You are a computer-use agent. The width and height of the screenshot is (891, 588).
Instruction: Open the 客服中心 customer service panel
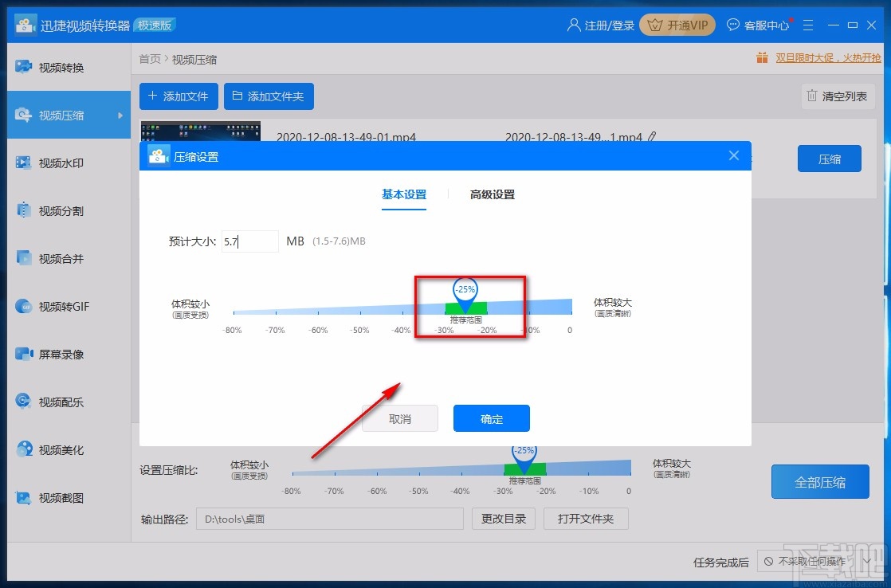pyautogui.click(x=758, y=25)
